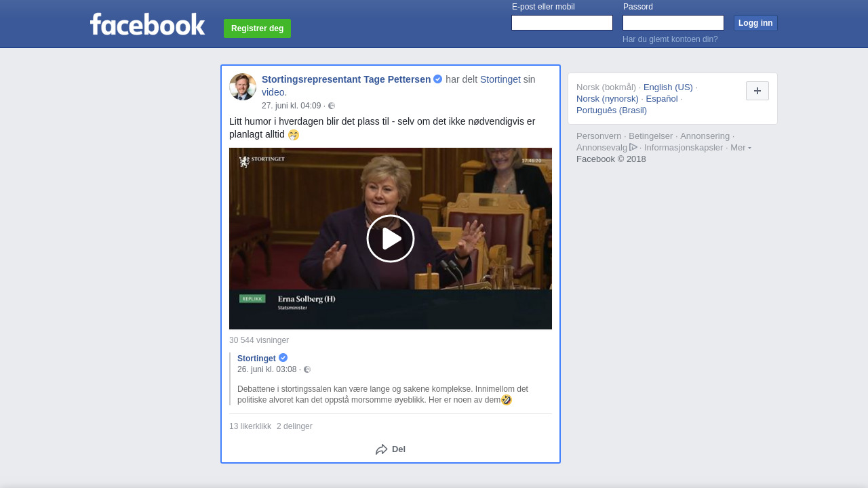Open Tage Pettersen's profile picture
The height and width of the screenshot is (488, 868).
click(243, 87)
